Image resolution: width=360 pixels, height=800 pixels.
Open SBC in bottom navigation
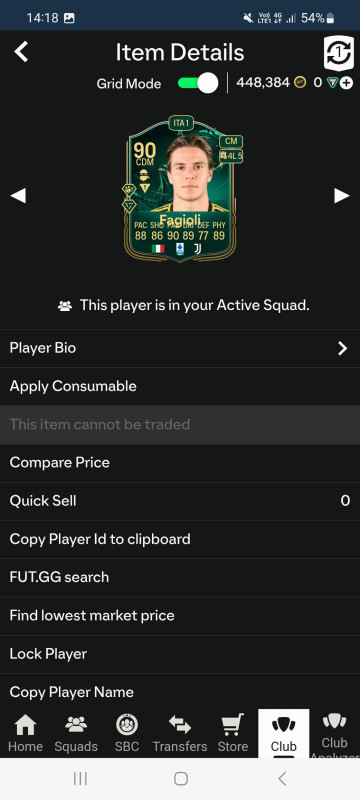click(x=126, y=734)
